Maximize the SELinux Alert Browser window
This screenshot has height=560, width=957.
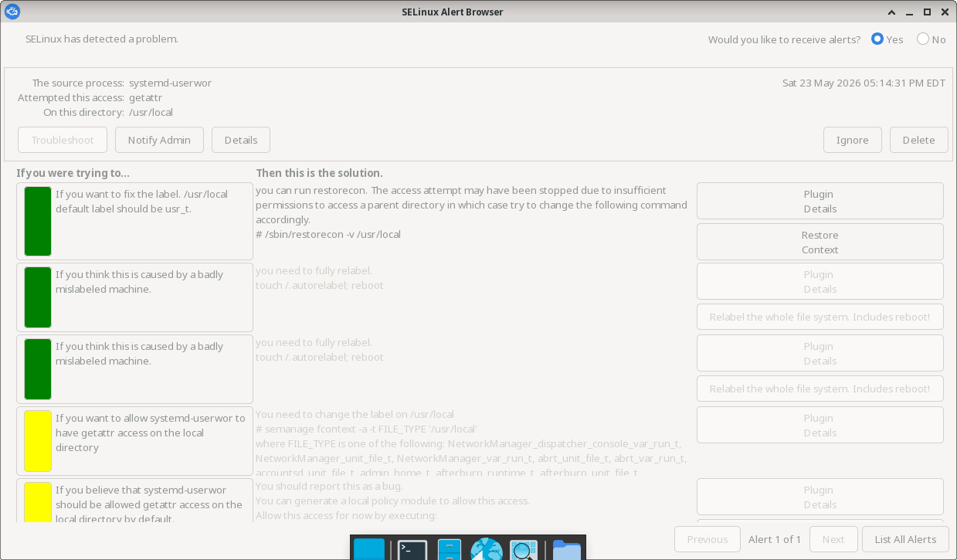tap(928, 12)
